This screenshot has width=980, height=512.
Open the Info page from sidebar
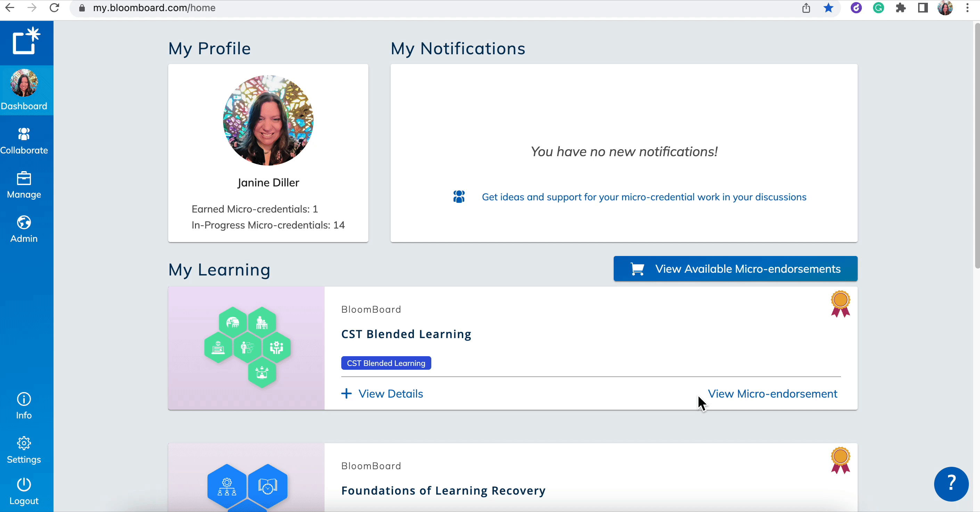pyautogui.click(x=24, y=406)
